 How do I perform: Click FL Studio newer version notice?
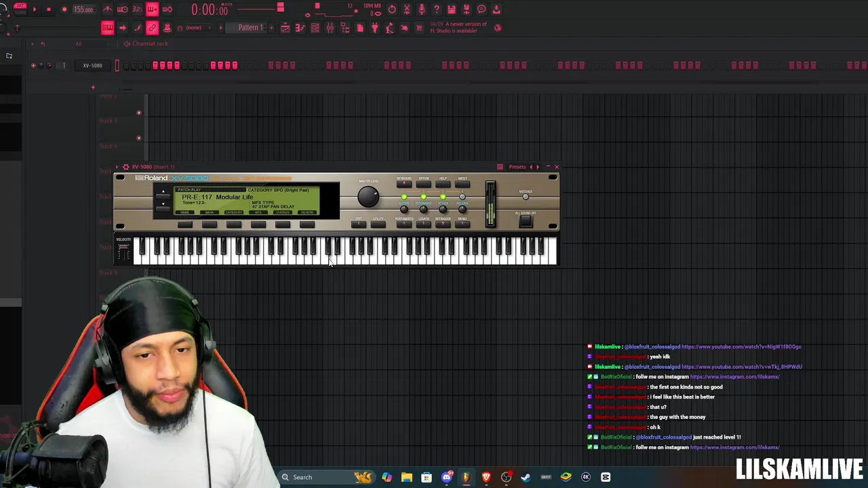458,27
